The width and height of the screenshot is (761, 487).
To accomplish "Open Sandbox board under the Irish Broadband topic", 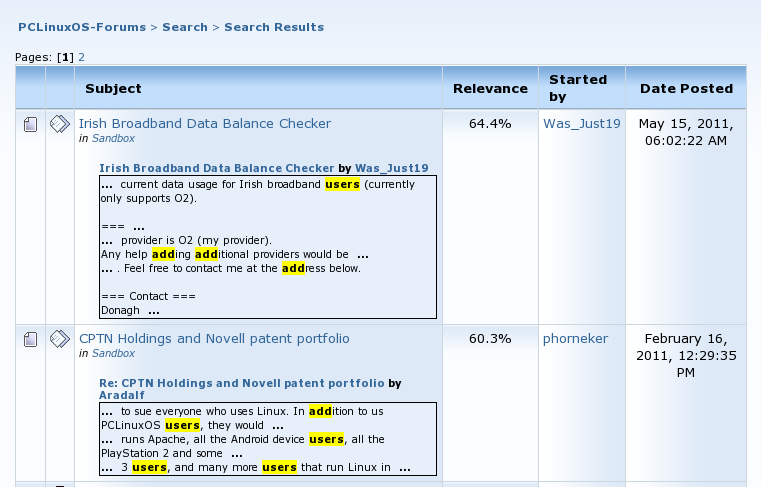I will (113, 139).
